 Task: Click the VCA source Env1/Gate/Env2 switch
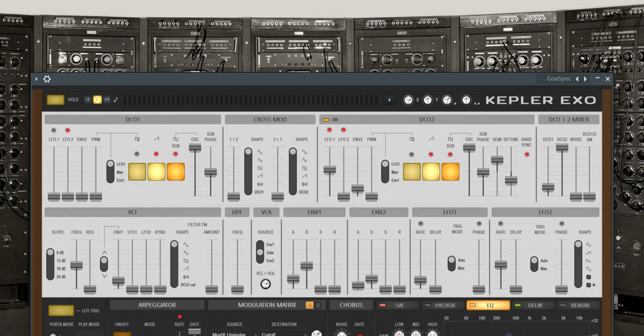coord(260,252)
